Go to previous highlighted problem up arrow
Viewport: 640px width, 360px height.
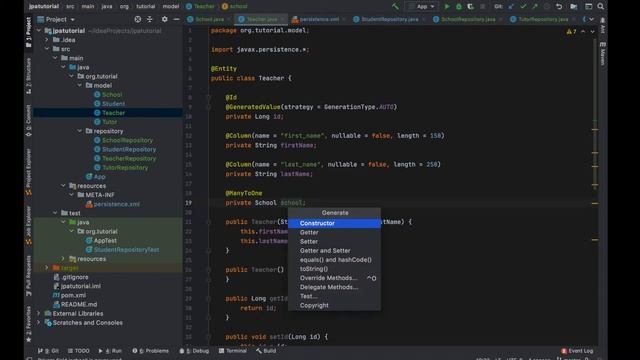583,31
